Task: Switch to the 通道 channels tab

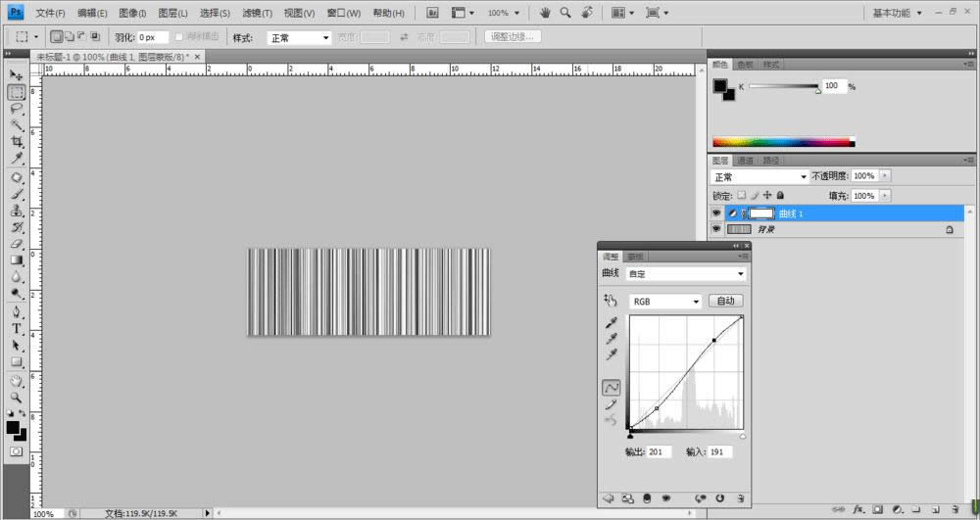Action: pyautogui.click(x=746, y=160)
